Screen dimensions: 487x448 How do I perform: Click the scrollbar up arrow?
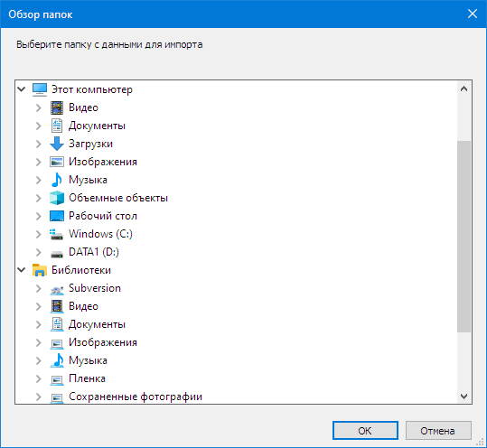click(x=464, y=89)
